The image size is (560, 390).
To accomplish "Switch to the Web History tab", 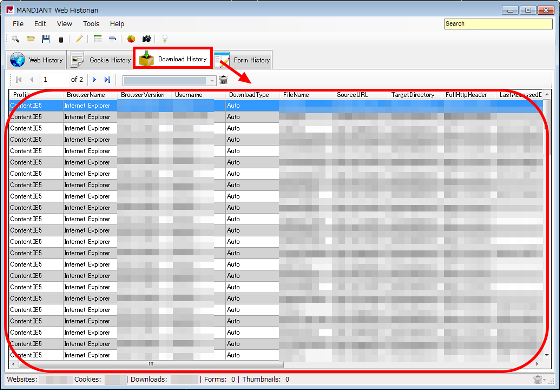I will pyautogui.click(x=36, y=60).
